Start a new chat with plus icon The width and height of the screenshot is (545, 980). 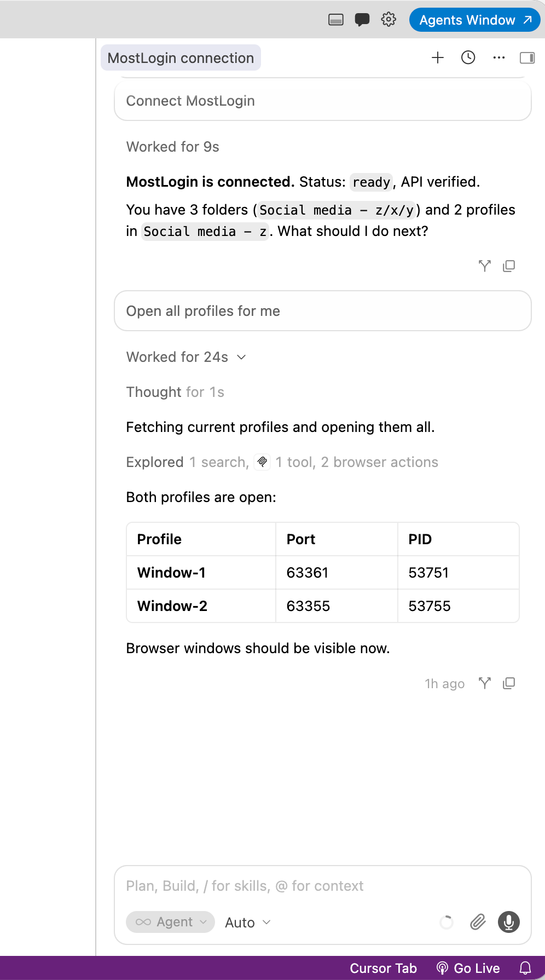point(438,57)
